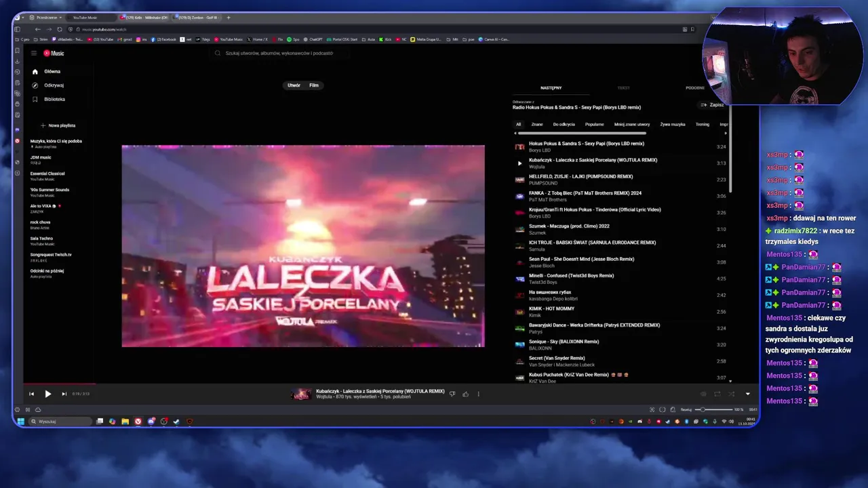Dislike the current song
The height and width of the screenshot is (488, 868).
(x=452, y=394)
